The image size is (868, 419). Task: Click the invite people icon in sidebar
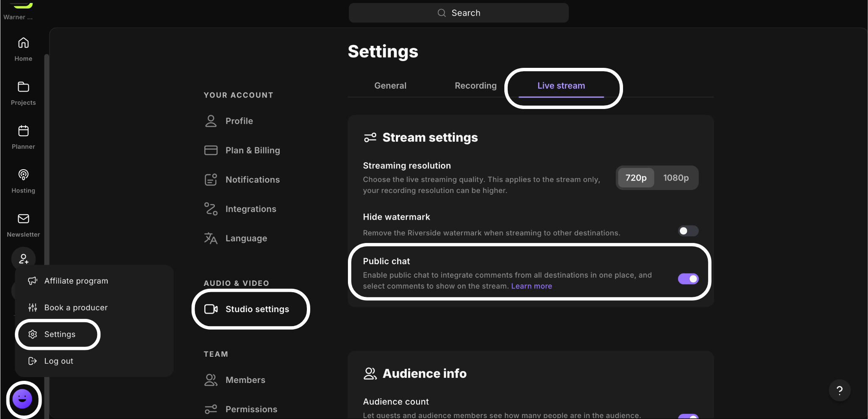[x=23, y=259]
